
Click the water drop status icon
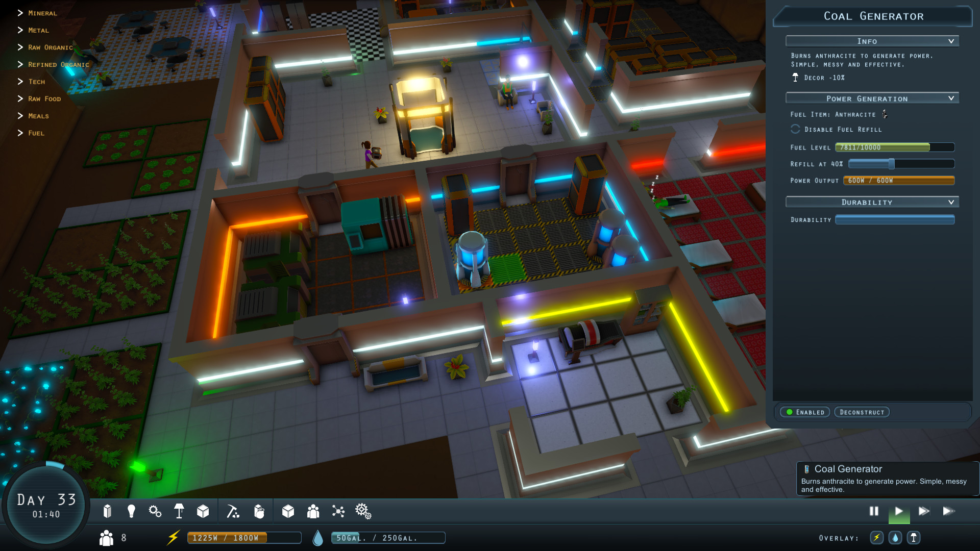318,538
